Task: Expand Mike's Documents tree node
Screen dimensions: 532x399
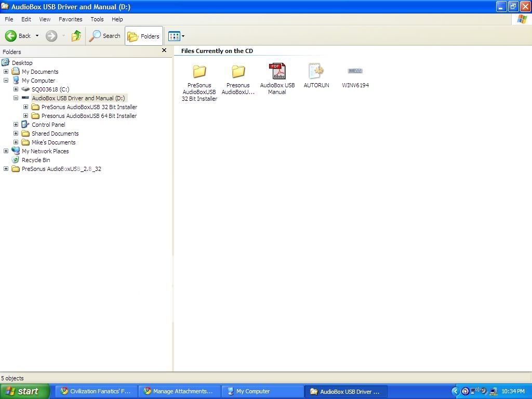Action: [16, 142]
